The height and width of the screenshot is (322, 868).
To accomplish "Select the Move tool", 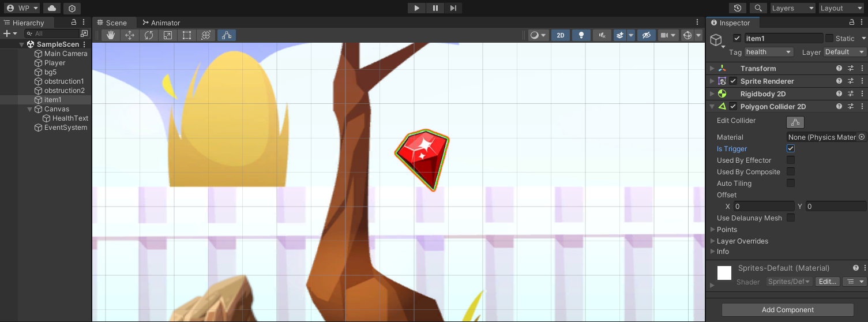I will 130,35.
